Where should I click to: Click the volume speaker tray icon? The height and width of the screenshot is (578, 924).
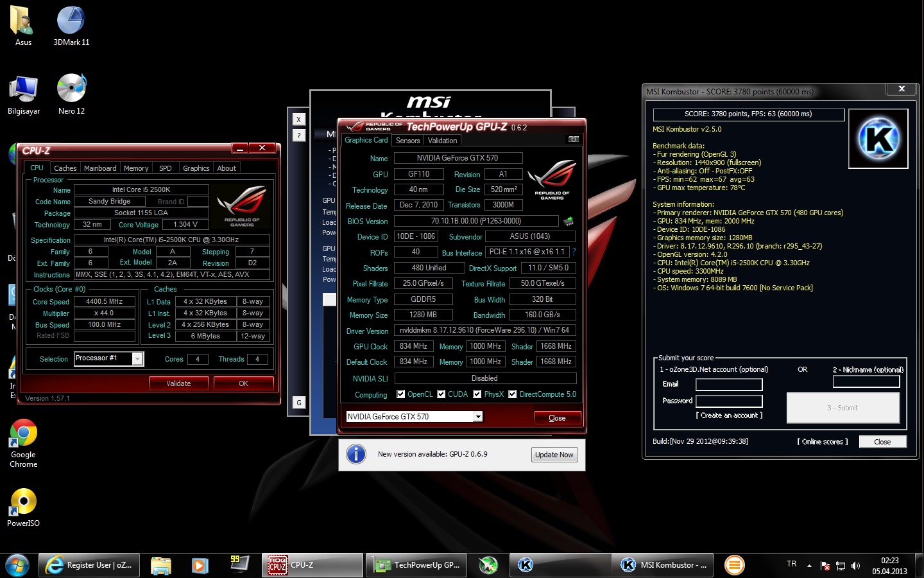coord(855,566)
